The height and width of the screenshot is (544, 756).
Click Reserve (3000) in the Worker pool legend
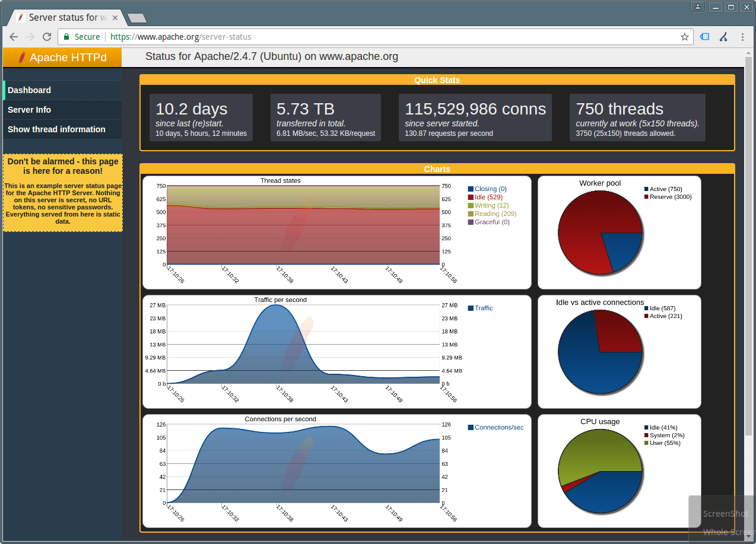tap(668, 197)
